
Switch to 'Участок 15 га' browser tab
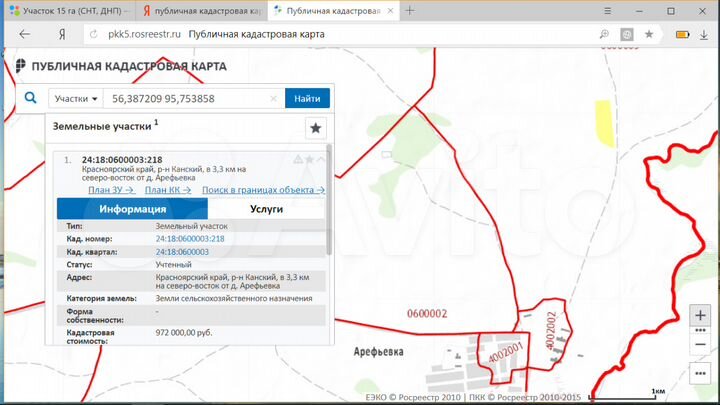pyautogui.click(x=70, y=11)
